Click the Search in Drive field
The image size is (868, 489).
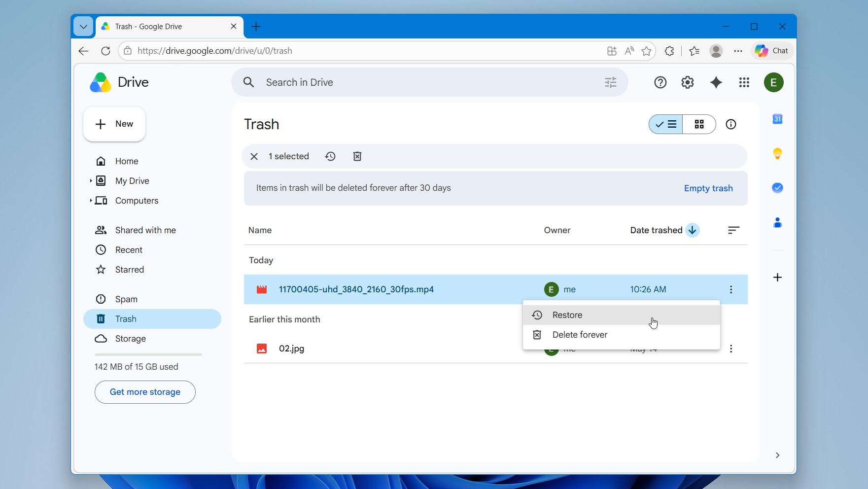click(429, 82)
